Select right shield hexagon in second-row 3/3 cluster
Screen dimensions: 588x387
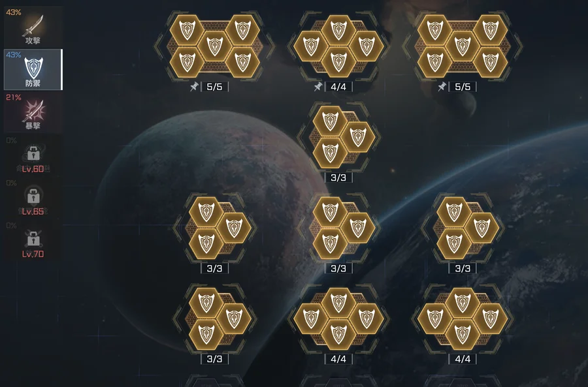pyautogui.click(x=358, y=137)
